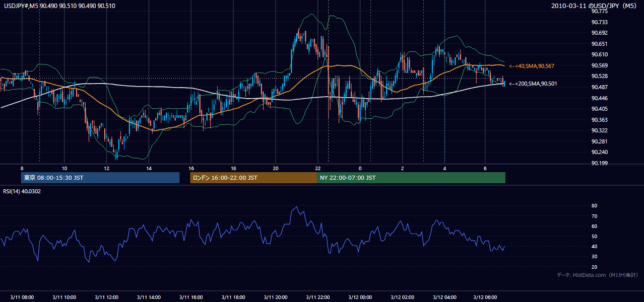Click the NY 22:00-07:00 JST session bar
Screen dimensions: 644x302
[411, 178]
